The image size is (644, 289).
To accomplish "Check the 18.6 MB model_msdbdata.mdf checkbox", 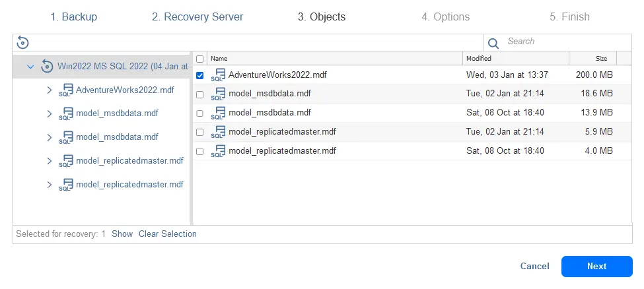I will 199,94.
